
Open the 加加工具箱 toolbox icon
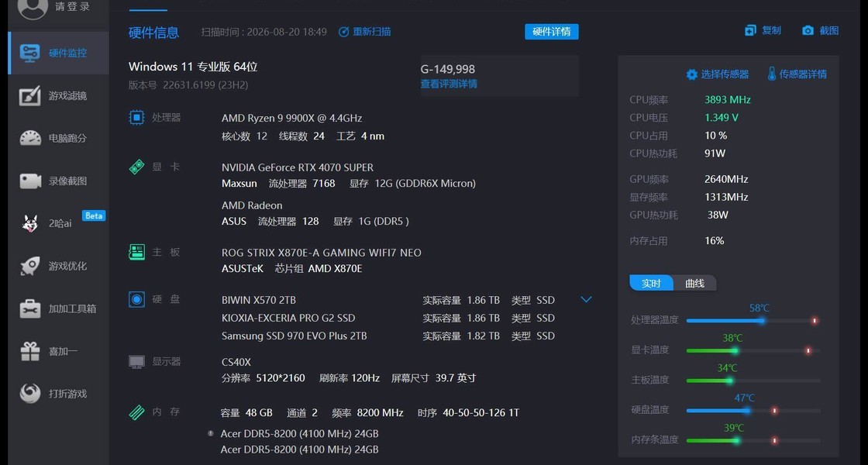(x=30, y=308)
